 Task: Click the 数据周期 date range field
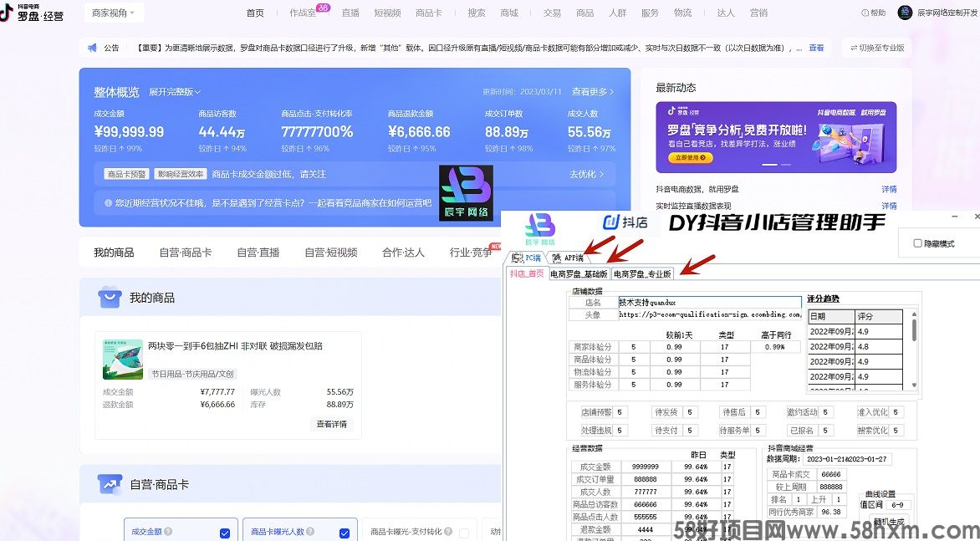pyautogui.click(x=848, y=459)
